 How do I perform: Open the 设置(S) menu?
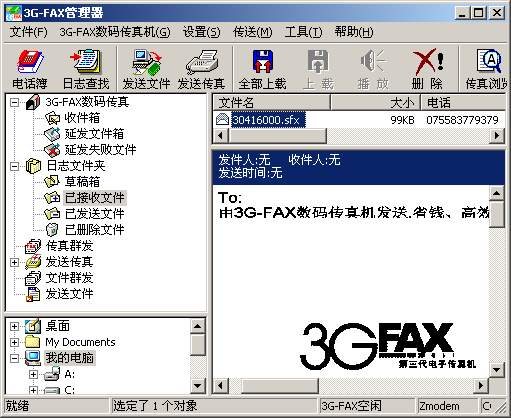coord(201,32)
